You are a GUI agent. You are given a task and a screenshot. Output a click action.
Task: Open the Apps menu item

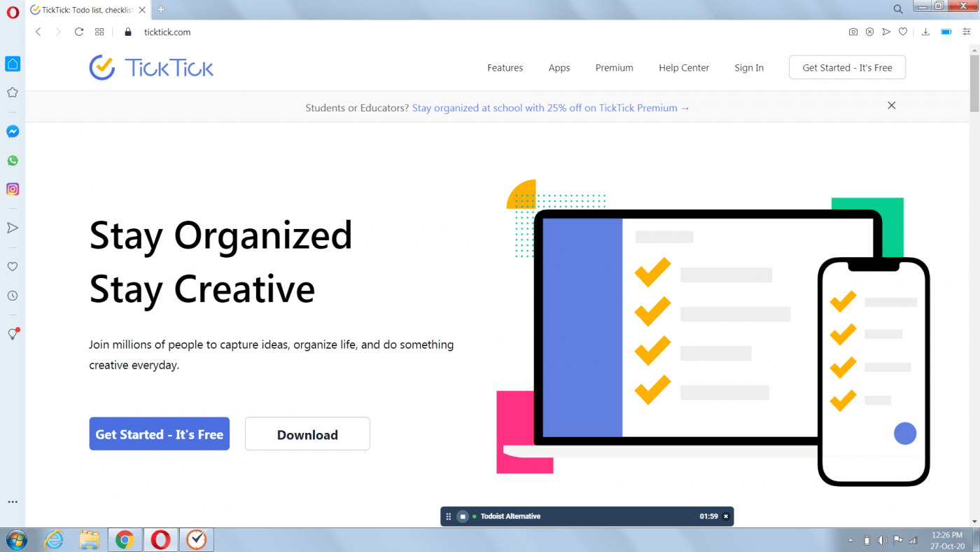pos(559,68)
